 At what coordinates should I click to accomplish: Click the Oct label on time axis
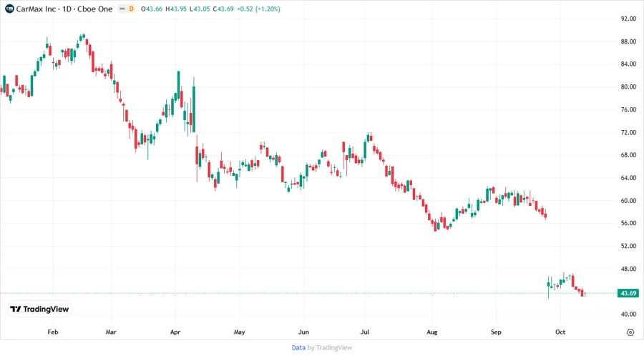click(x=560, y=332)
